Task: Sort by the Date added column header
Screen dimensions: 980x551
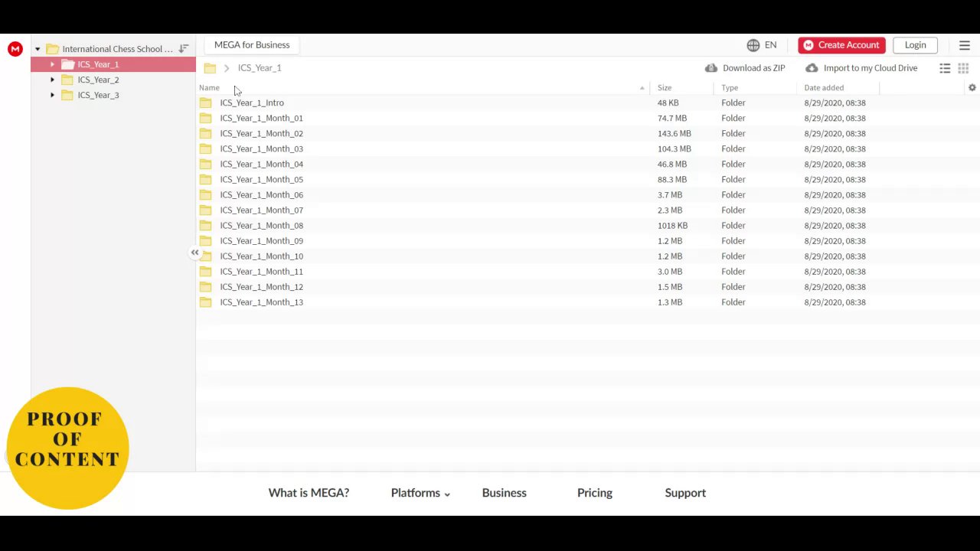Action: 824,88
